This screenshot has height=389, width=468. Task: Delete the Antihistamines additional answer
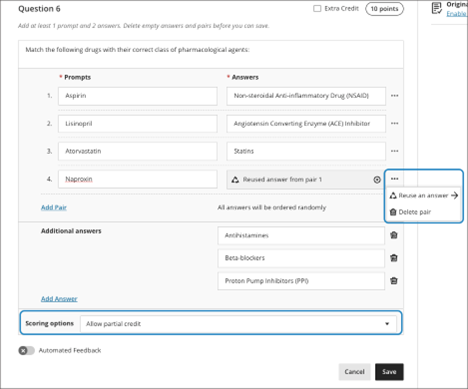point(394,235)
